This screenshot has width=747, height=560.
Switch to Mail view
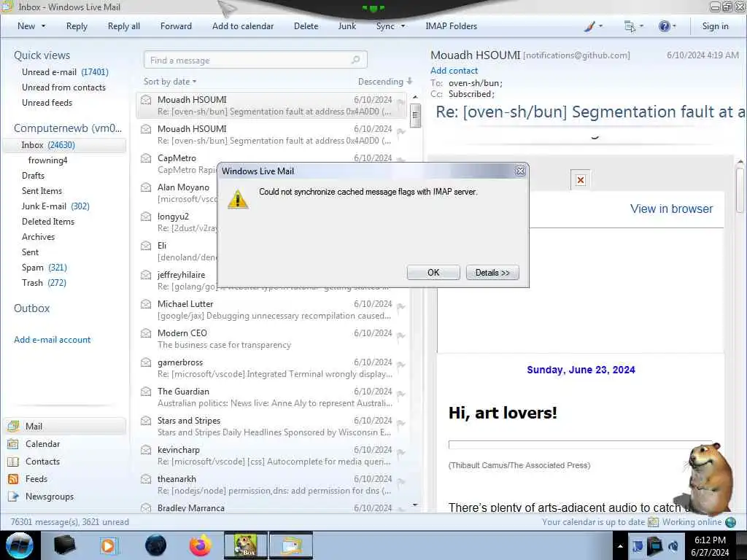click(64, 426)
